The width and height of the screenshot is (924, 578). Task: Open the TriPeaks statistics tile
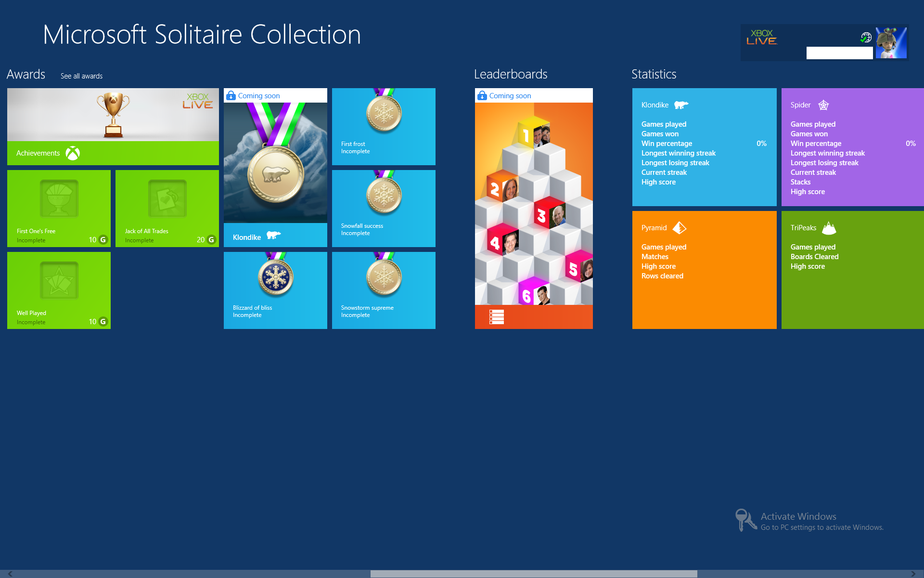(x=853, y=270)
